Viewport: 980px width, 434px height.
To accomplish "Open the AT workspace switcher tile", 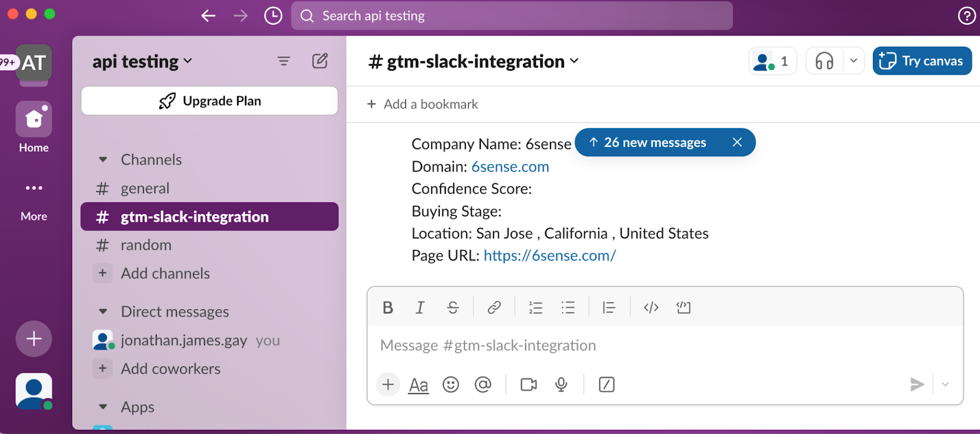I will (x=34, y=63).
